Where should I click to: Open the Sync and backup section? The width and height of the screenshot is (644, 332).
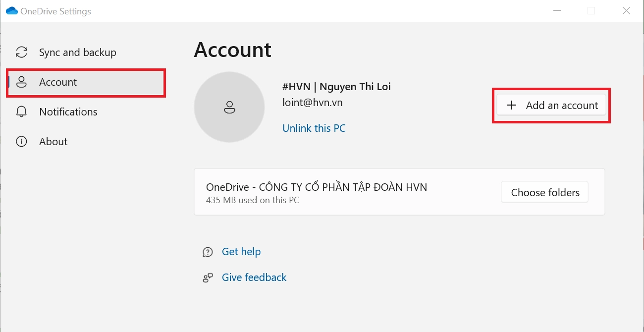click(x=77, y=53)
